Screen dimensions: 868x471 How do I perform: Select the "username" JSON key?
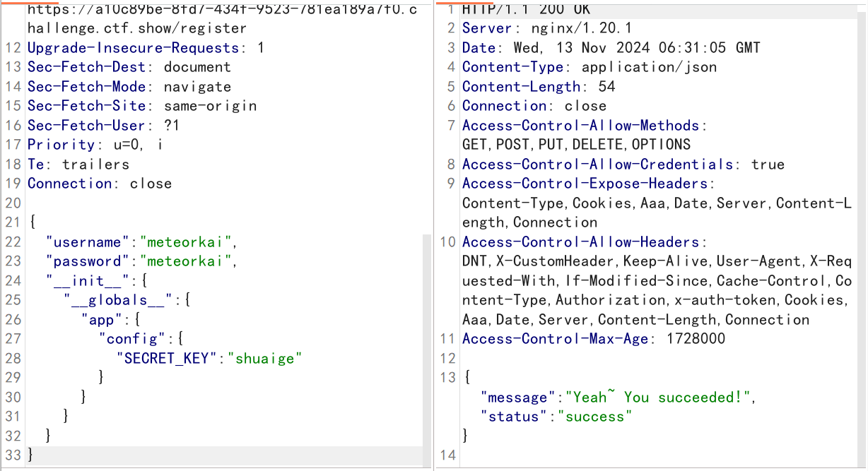coord(87,242)
